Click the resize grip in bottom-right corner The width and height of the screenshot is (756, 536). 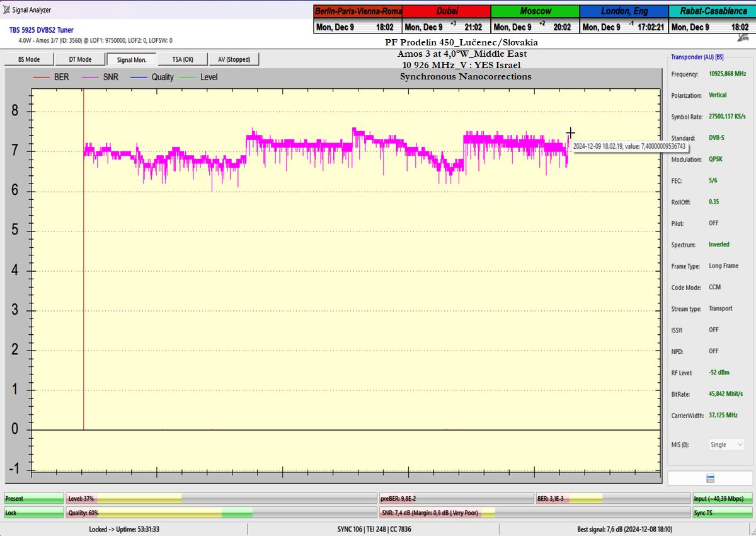point(752,532)
